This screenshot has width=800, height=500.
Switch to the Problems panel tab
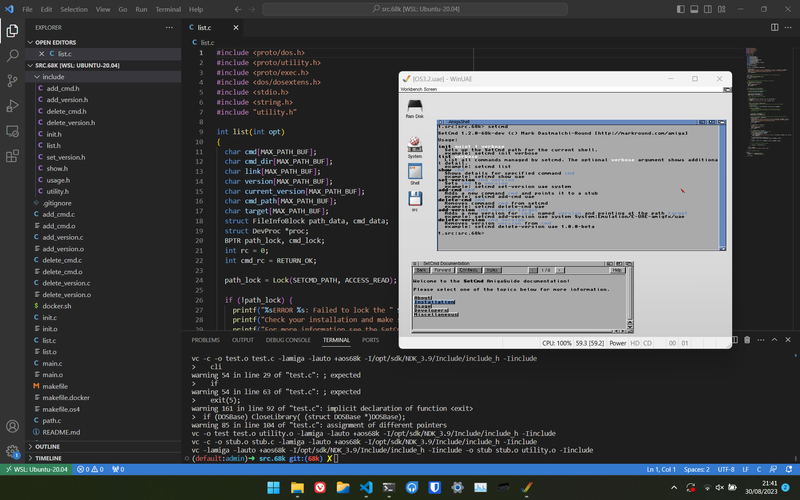pos(205,340)
